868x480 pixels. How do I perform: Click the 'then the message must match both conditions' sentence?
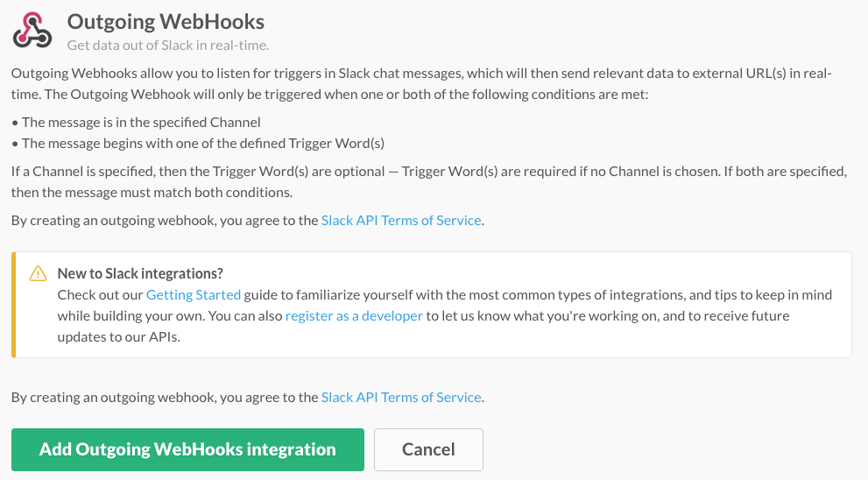tap(152, 193)
